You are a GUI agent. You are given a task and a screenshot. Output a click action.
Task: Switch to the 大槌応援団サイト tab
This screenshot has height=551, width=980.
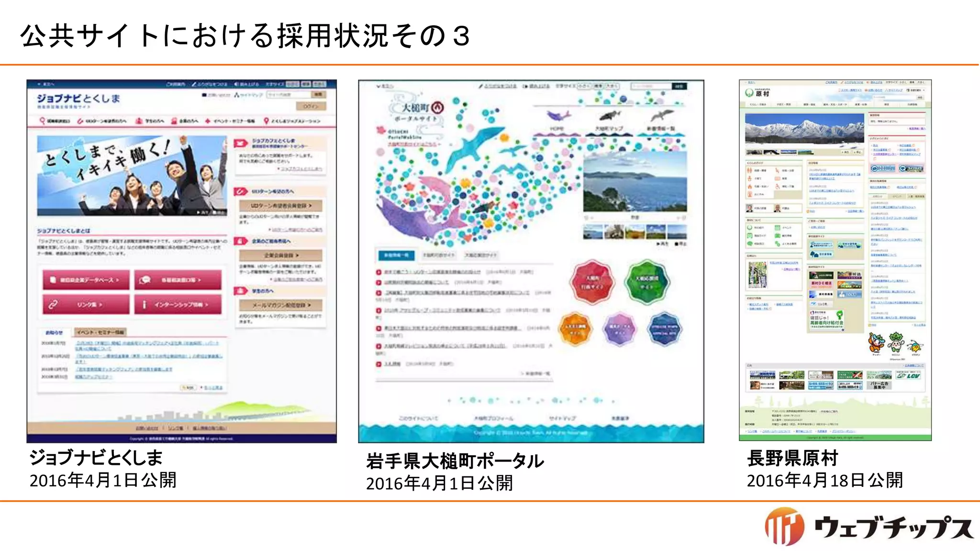coord(481,255)
